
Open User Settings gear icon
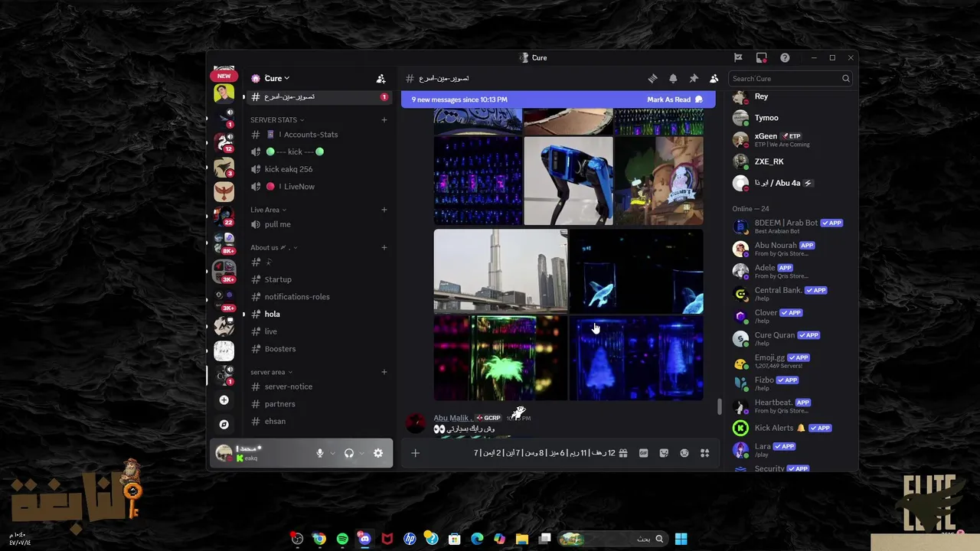point(378,453)
